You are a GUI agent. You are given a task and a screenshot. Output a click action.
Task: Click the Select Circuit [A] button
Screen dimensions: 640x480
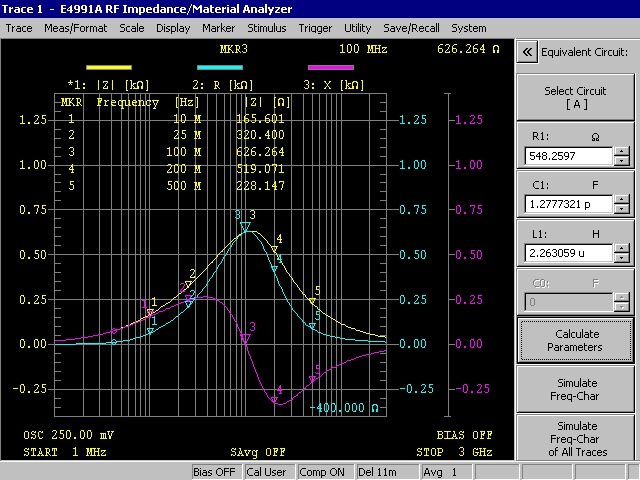click(x=575, y=97)
